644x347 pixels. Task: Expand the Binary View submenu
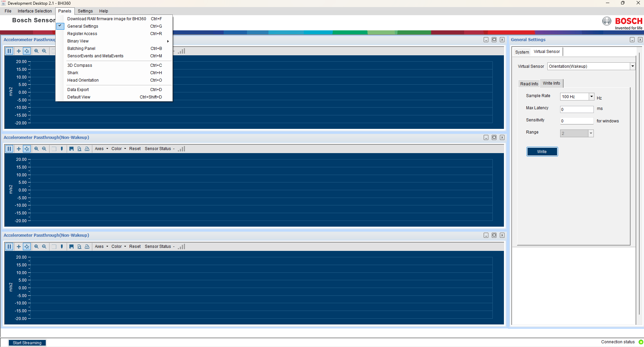[x=114, y=41]
